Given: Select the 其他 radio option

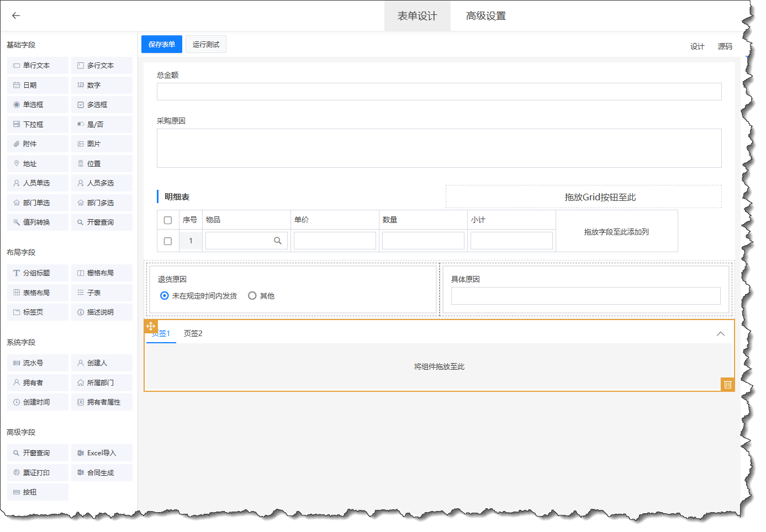Looking at the screenshot, I should coord(252,296).
